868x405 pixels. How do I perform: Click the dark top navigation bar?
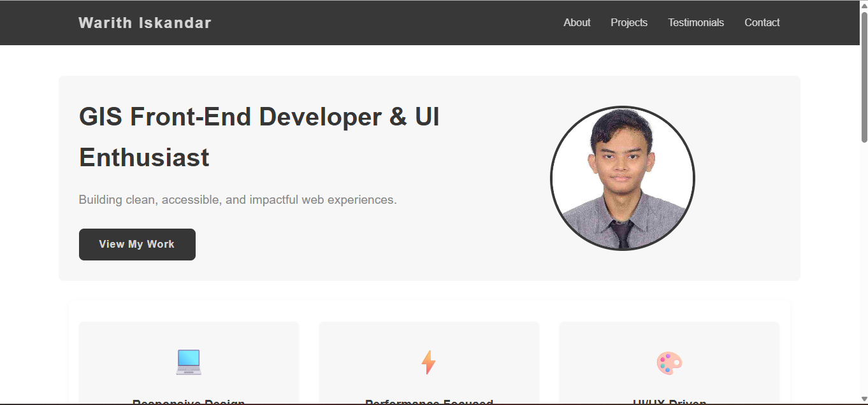pos(382,22)
